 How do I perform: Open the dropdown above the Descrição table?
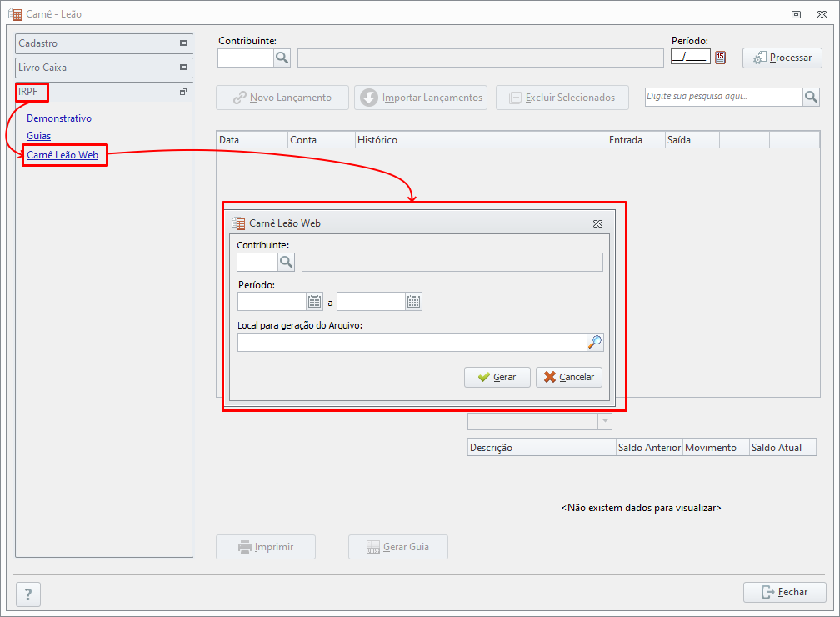(x=605, y=421)
